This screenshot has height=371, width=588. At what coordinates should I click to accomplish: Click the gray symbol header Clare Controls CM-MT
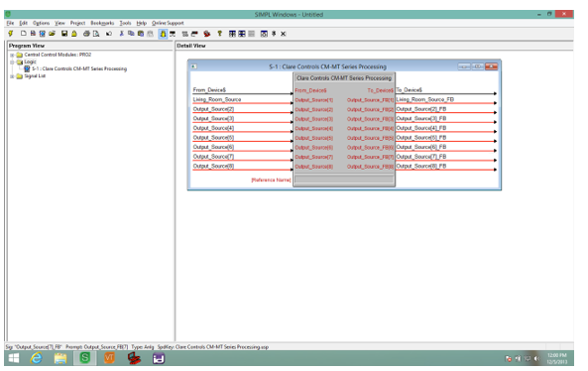pos(344,78)
